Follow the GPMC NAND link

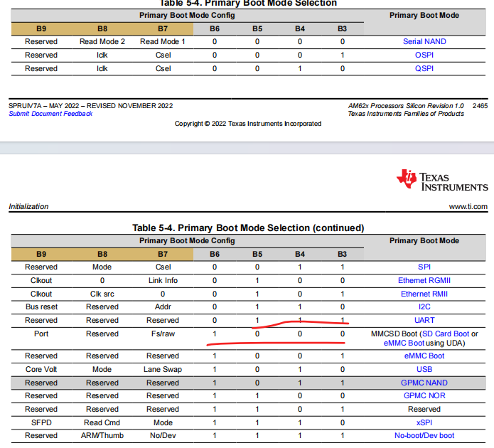click(424, 383)
